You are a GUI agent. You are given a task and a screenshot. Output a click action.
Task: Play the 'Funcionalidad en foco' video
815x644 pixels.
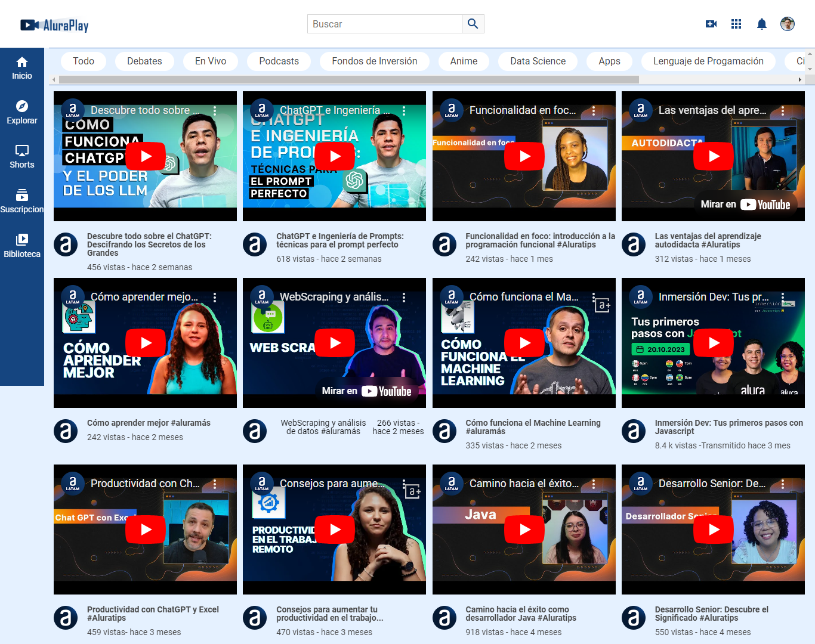[x=524, y=156]
